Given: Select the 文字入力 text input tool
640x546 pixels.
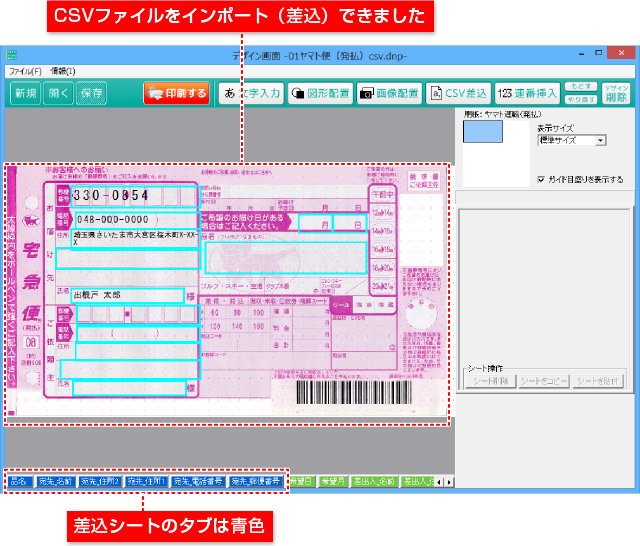Looking at the screenshot, I should click(x=251, y=93).
